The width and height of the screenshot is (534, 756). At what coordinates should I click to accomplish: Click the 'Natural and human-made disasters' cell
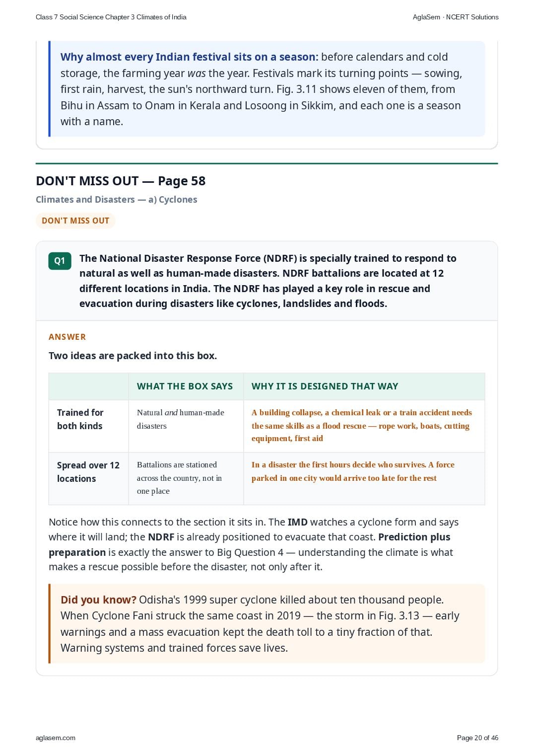[x=181, y=419]
